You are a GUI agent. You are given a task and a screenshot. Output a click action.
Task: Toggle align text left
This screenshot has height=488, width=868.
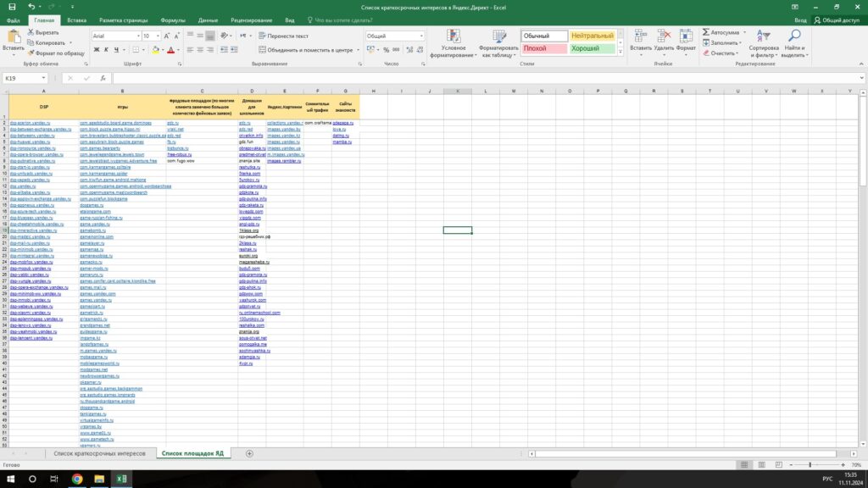pyautogui.click(x=190, y=50)
